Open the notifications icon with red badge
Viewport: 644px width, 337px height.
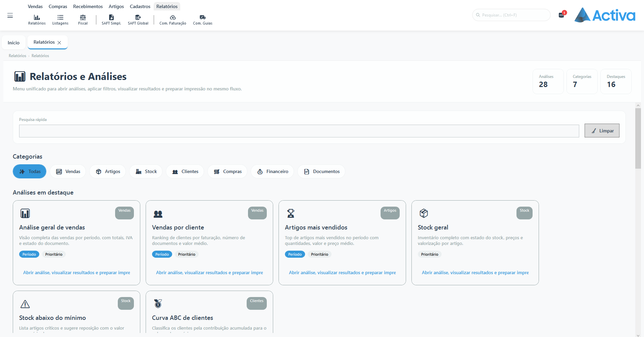(x=562, y=15)
